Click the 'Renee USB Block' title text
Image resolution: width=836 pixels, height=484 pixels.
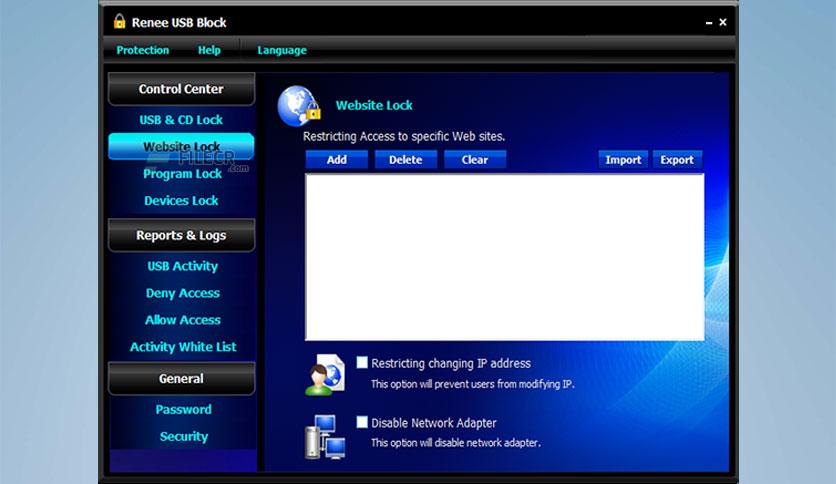click(179, 22)
